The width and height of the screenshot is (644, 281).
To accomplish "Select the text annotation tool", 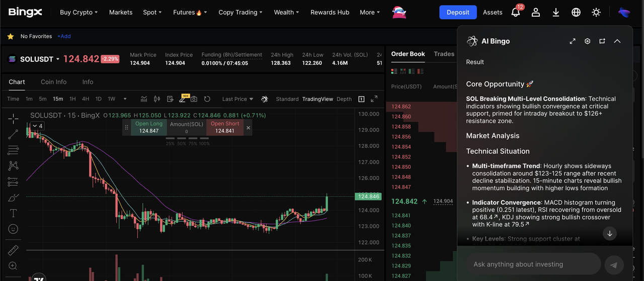I will (x=13, y=213).
